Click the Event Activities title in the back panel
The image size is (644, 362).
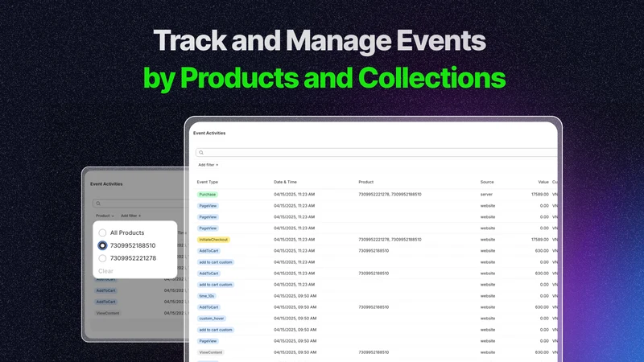[106, 184]
